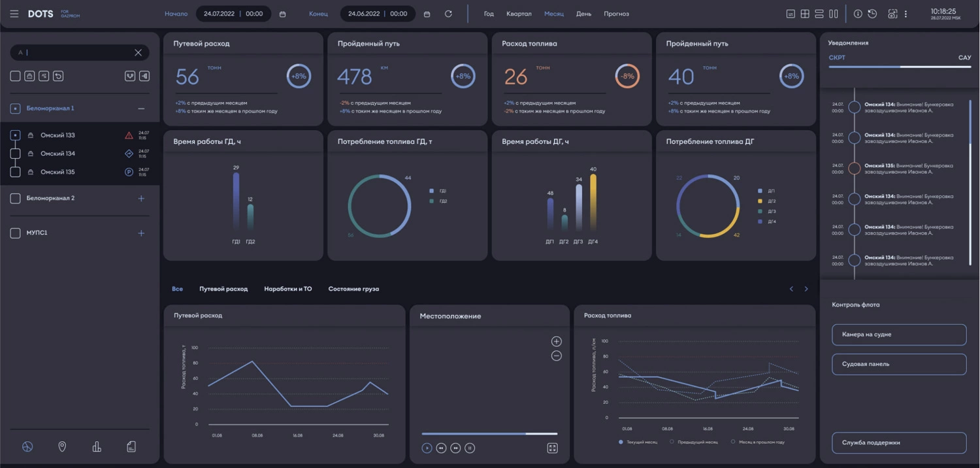
Task: Open the history clock icon in header
Action: click(x=872, y=14)
